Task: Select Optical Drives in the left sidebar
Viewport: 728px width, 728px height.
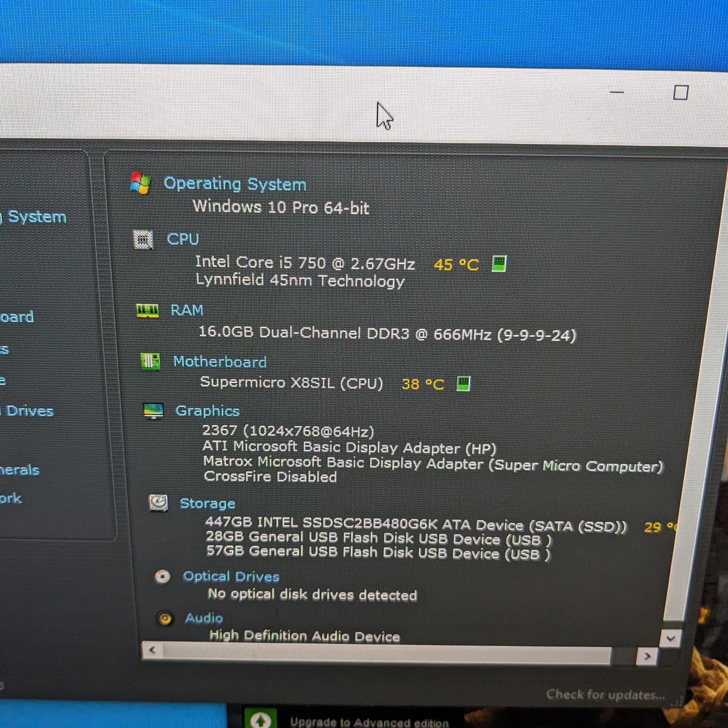Action: pos(27,411)
